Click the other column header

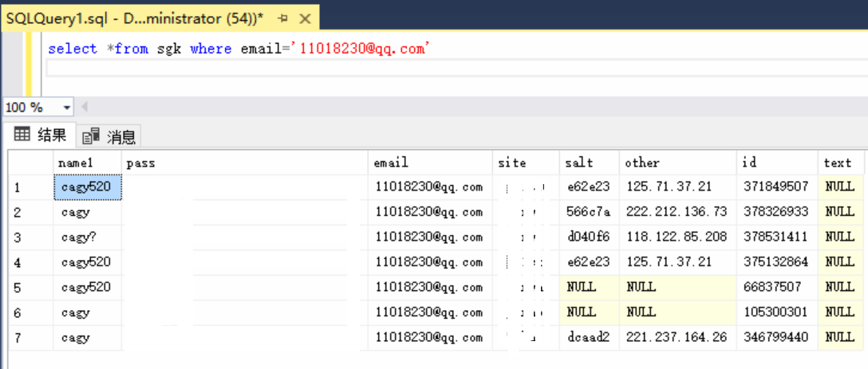coord(678,163)
